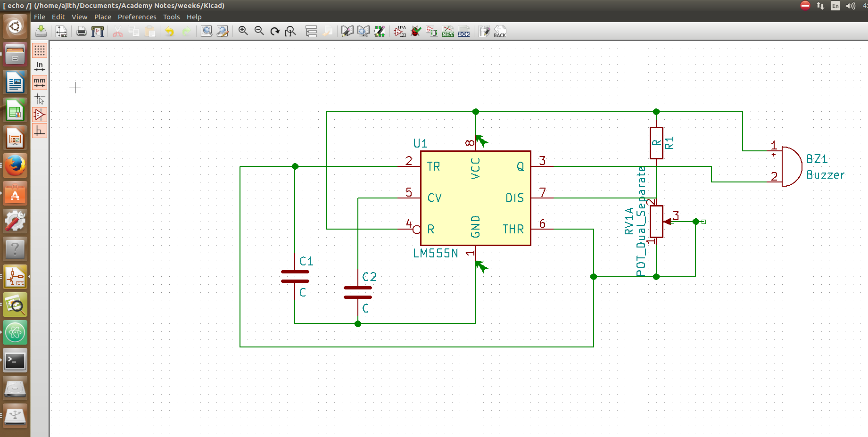Undo the last edit
Image resolution: width=868 pixels, height=437 pixels.
tap(169, 31)
